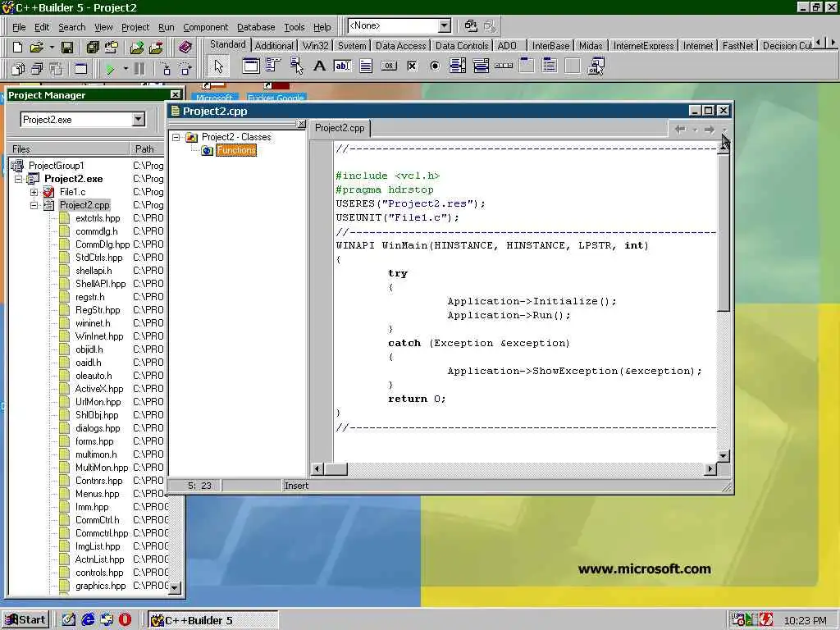This screenshot has height=630, width=840.
Task: Click the New file toolbar icon
Action: pyautogui.click(x=17, y=47)
